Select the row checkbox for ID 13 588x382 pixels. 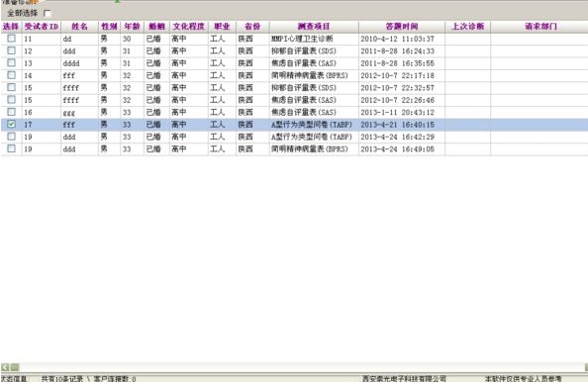12,63
